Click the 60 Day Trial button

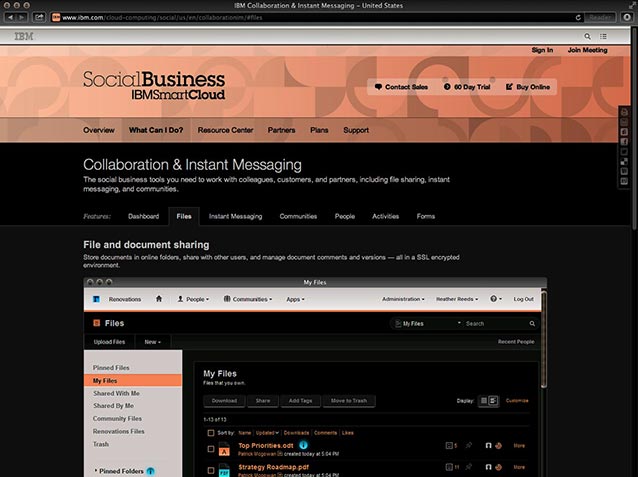tap(468, 87)
